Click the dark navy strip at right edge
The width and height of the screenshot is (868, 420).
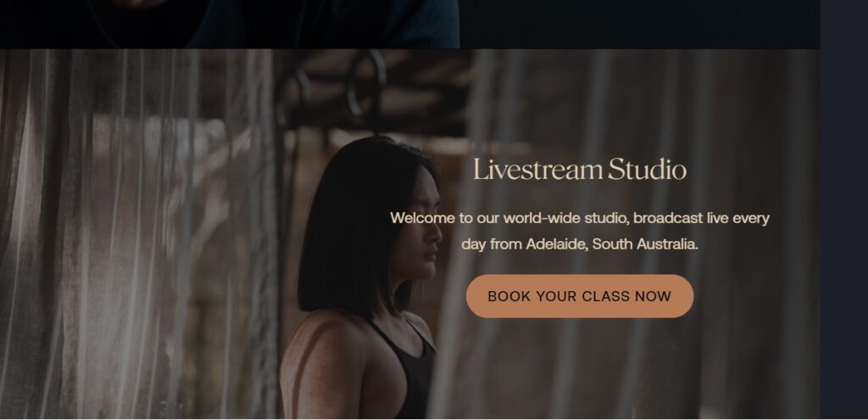(844, 210)
